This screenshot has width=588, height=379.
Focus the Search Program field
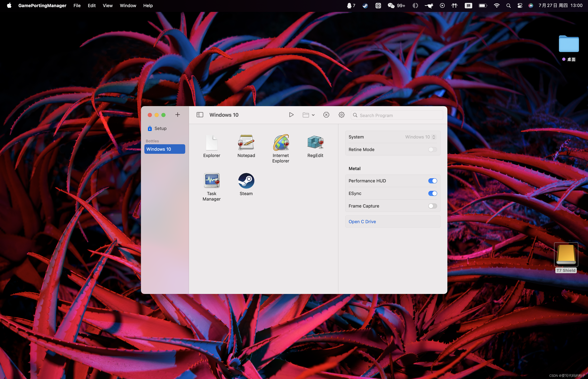(x=397, y=115)
